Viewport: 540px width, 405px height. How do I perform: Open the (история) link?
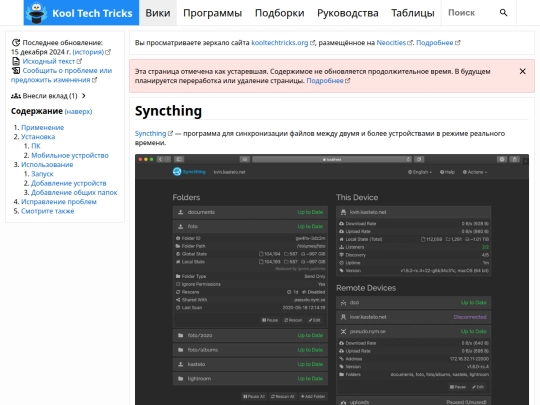tap(91, 52)
